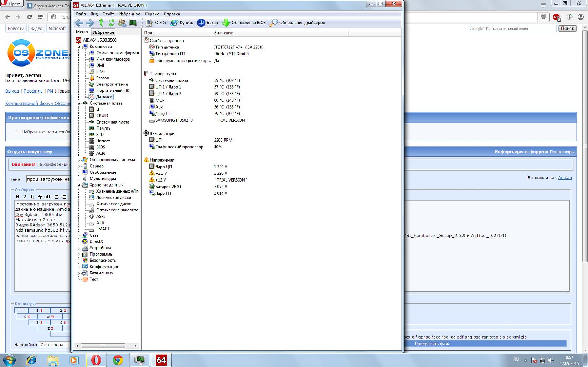Viewport: 588px width, 367px height.
Task: Click the users icon in AIDA64 toolbar
Action: 122,23
